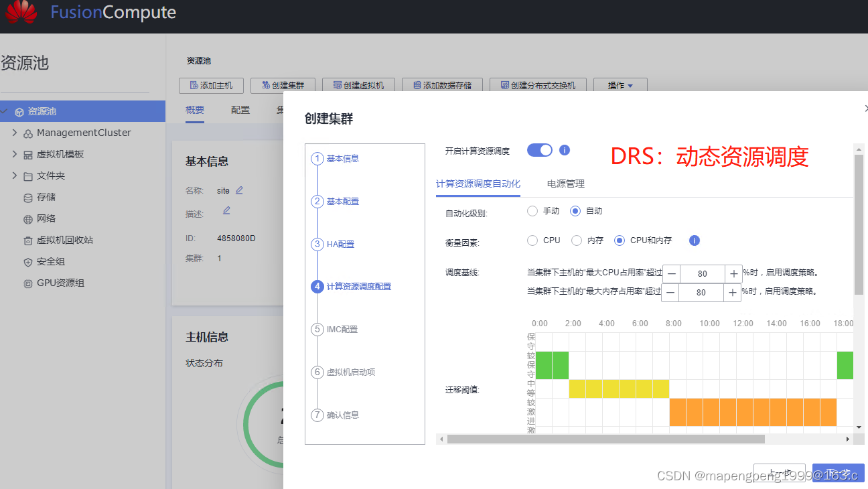Click 创建集群 button

click(283, 86)
